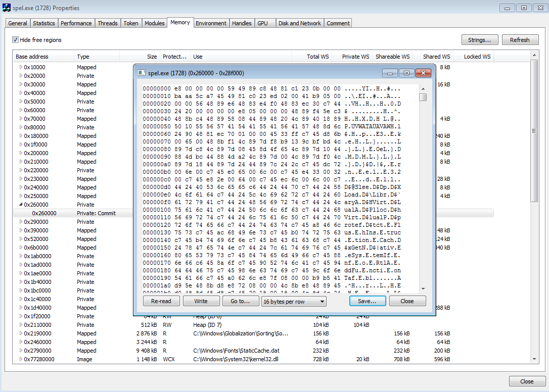Sort by Shareable WS column header

[x=392, y=57]
